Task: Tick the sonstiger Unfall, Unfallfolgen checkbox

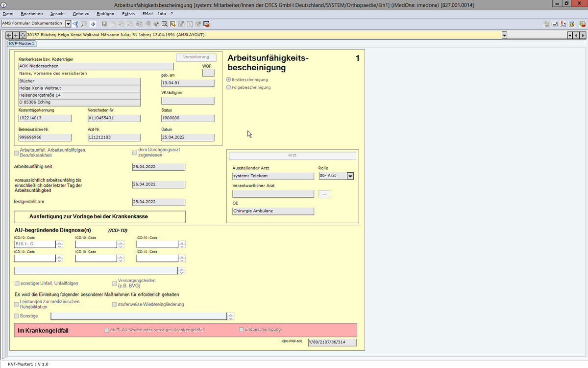Action: pos(17,284)
